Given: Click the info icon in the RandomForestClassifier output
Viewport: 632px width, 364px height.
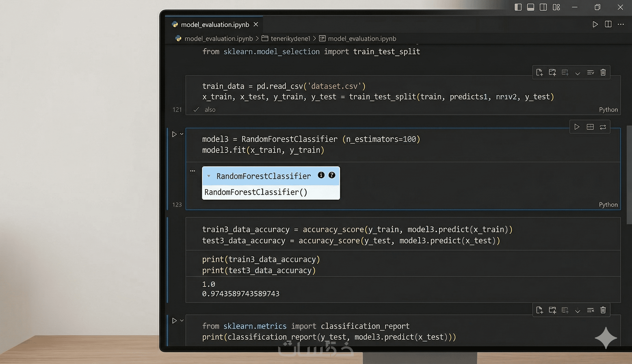Looking at the screenshot, I should coord(321,175).
